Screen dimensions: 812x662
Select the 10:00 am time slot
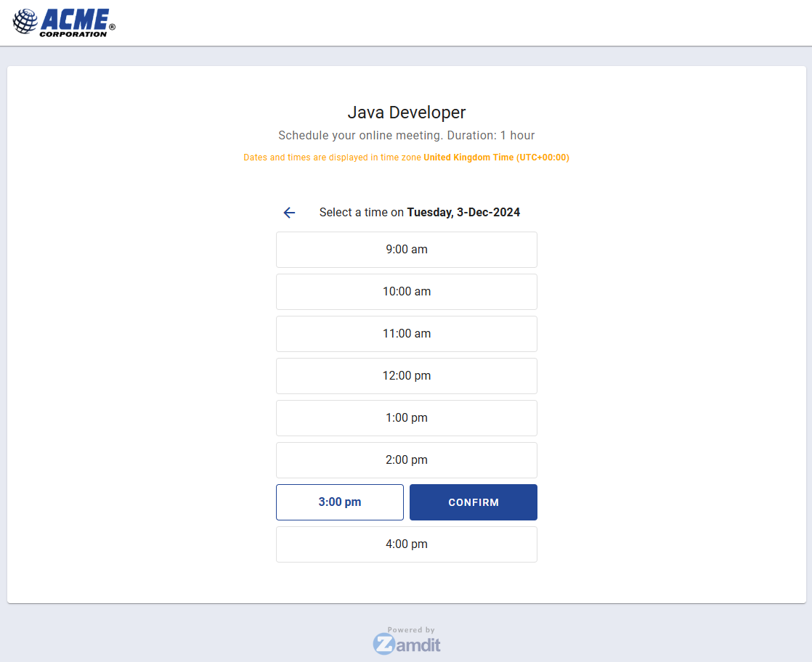tap(406, 291)
